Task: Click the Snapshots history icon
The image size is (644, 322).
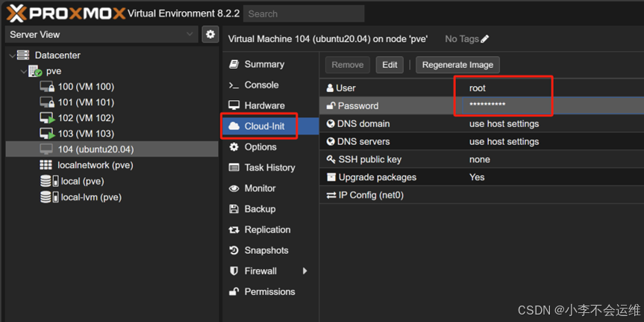Action: click(234, 250)
